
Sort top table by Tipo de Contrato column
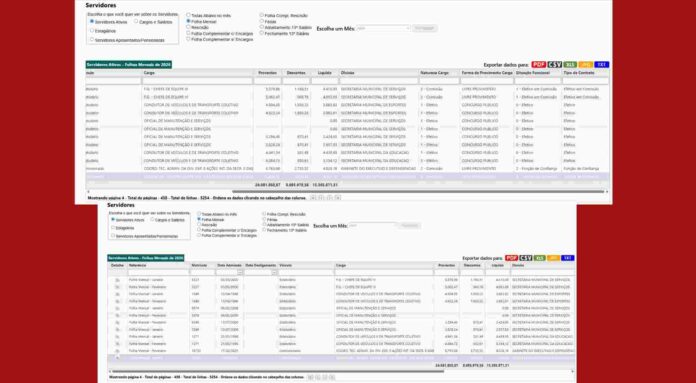pos(579,72)
